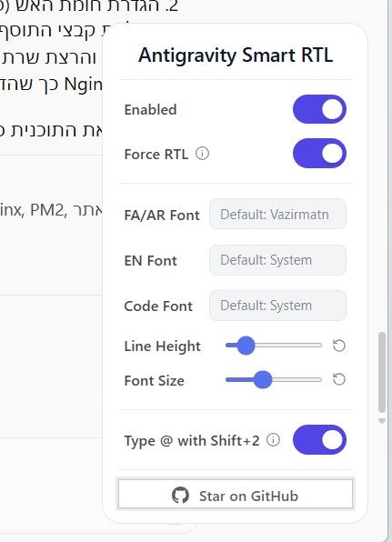Focus the FA/AR Font input field
Viewport: 392px width, 542px height.
(x=277, y=214)
